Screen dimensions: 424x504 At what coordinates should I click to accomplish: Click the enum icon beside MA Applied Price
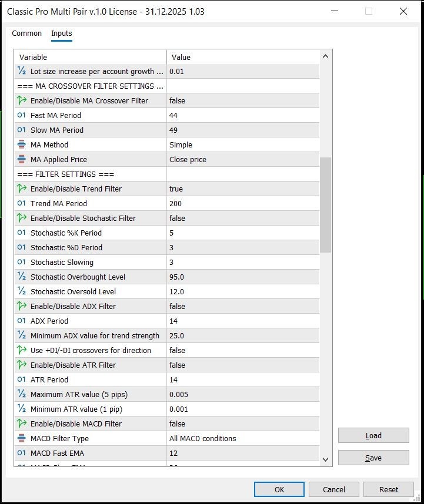pyautogui.click(x=22, y=159)
